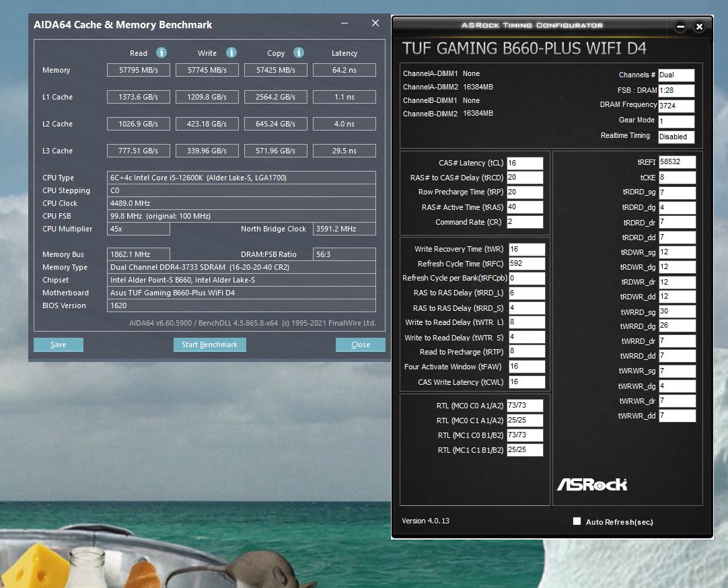Click the BIOS Version field 1620
Screen dimensions: 728x588
point(242,305)
